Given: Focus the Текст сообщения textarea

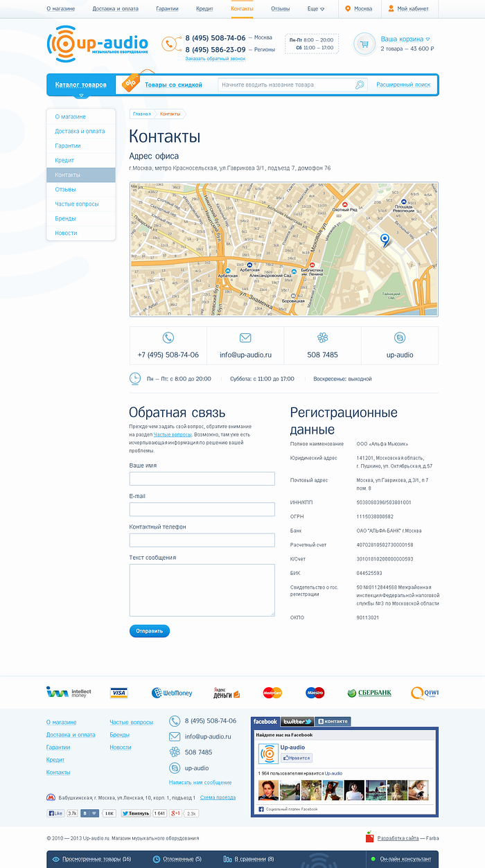Looking at the screenshot, I should point(202,590).
